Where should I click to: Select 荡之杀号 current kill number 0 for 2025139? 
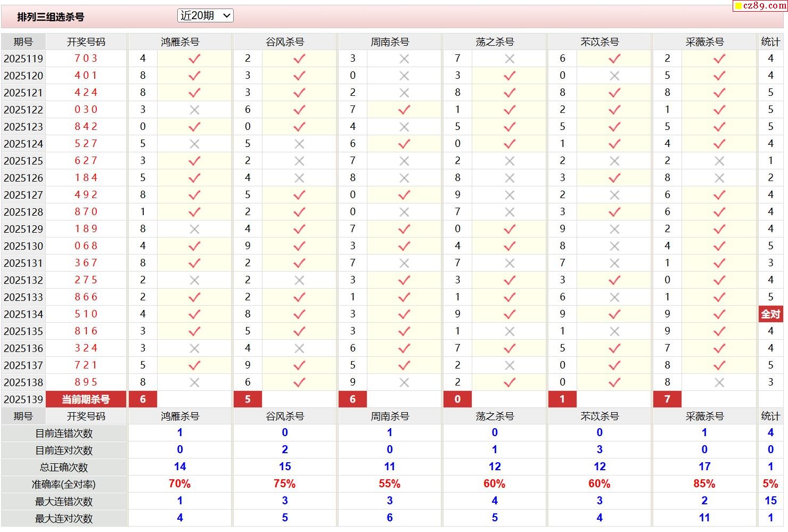click(x=457, y=399)
